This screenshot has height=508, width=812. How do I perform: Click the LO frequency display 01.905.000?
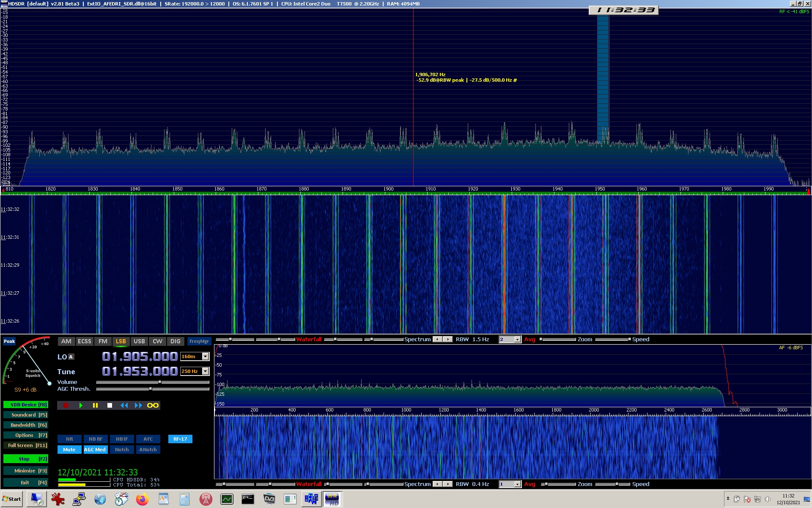click(x=140, y=357)
